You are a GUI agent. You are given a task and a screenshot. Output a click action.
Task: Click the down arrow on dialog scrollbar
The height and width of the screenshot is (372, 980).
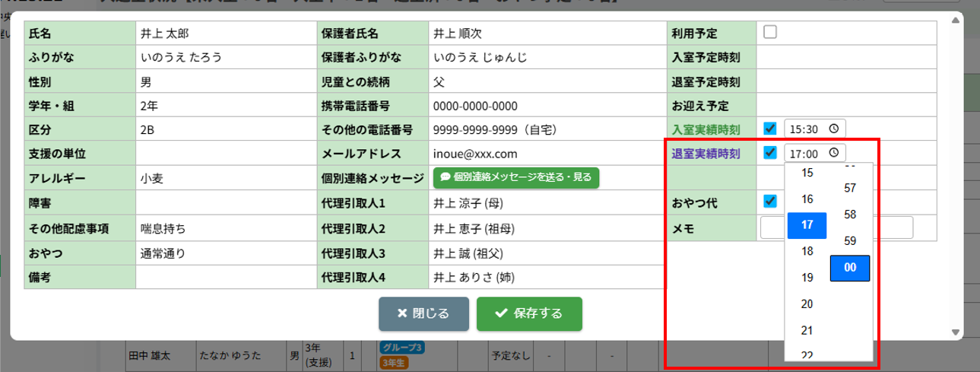[956, 332]
